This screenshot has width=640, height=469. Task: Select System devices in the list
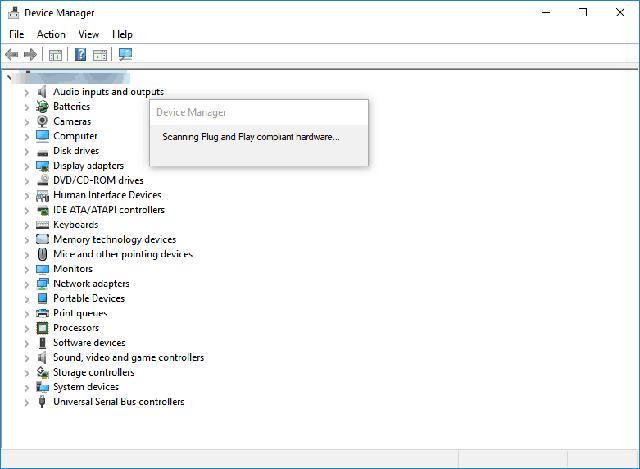click(x=86, y=387)
